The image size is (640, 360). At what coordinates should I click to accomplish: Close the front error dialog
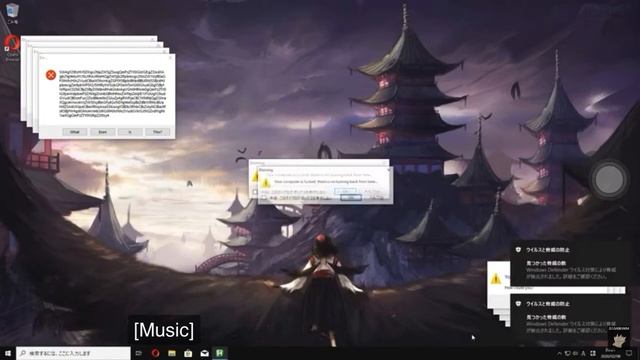pyautogui.click(x=171, y=58)
